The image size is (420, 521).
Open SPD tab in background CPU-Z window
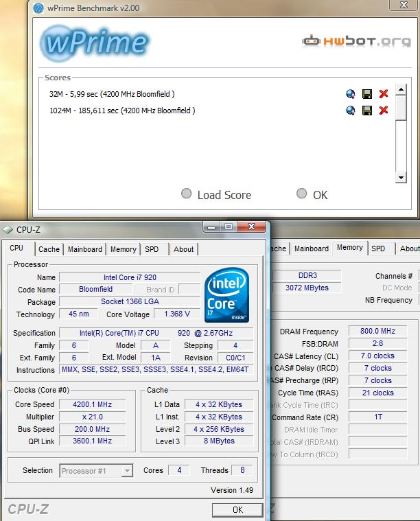[378, 248]
